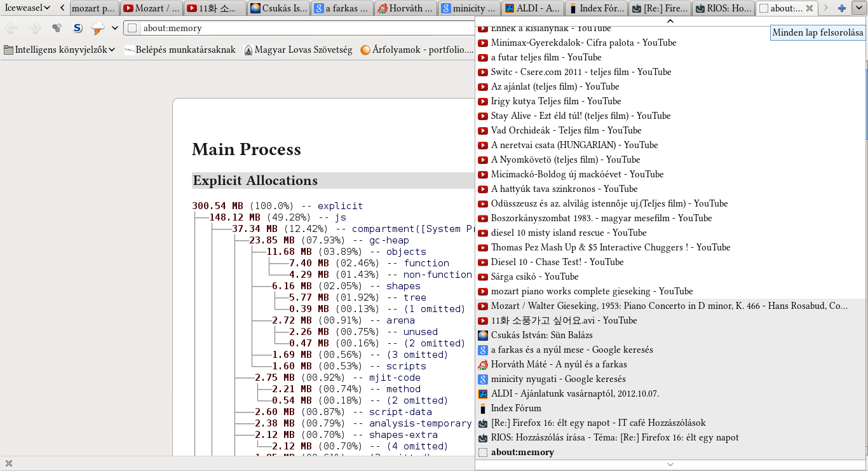
Task: Select 'Diesel 10 - Chase Test!' entry
Action: tap(670, 262)
